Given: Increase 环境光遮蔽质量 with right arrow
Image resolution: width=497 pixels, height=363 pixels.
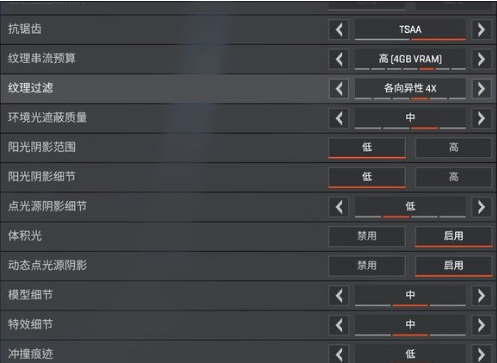Looking at the screenshot, I should [x=481, y=118].
